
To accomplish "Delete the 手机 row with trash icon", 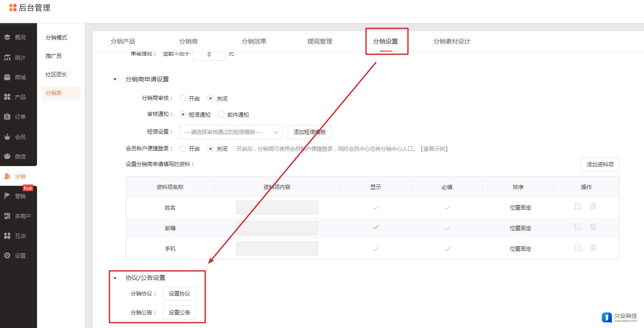I will click(593, 247).
